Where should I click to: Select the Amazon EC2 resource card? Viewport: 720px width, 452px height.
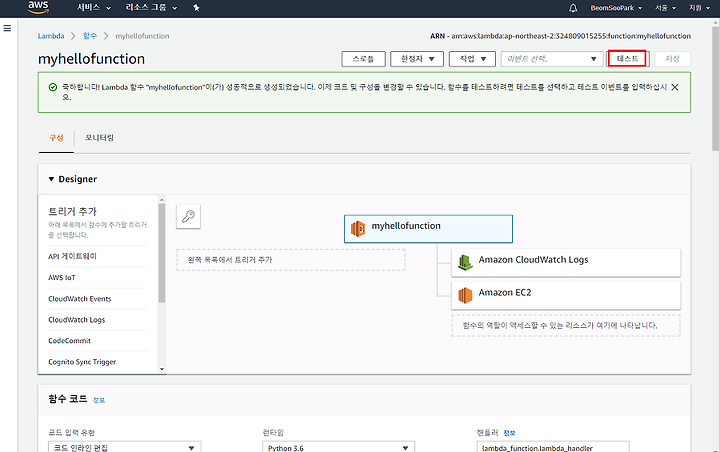click(x=566, y=296)
